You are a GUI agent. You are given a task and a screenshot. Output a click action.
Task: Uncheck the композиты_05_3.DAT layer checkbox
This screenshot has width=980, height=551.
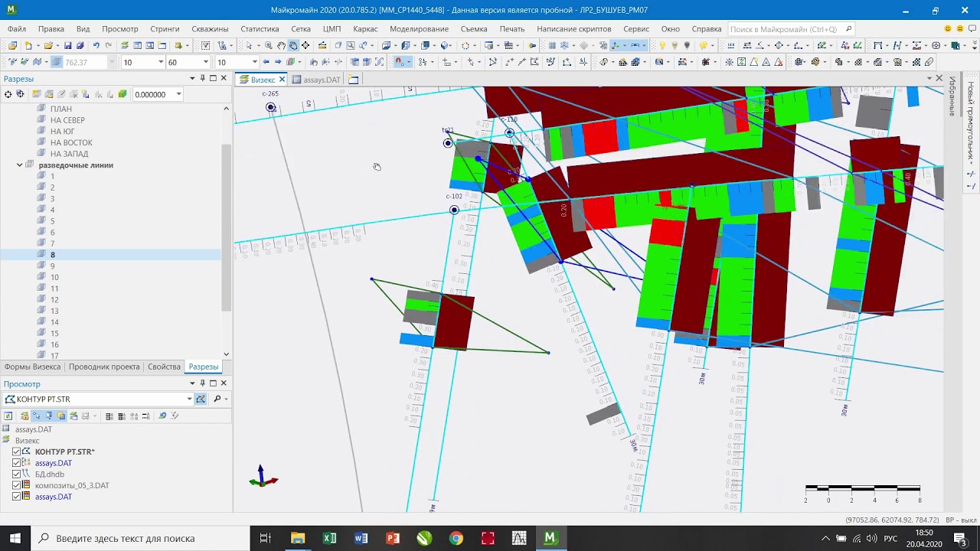(x=16, y=485)
